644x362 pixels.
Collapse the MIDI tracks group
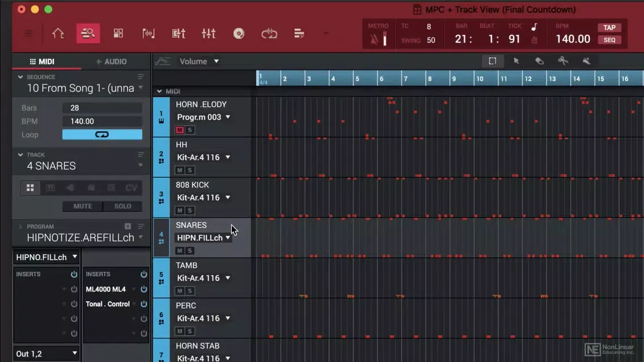coord(159,91)
